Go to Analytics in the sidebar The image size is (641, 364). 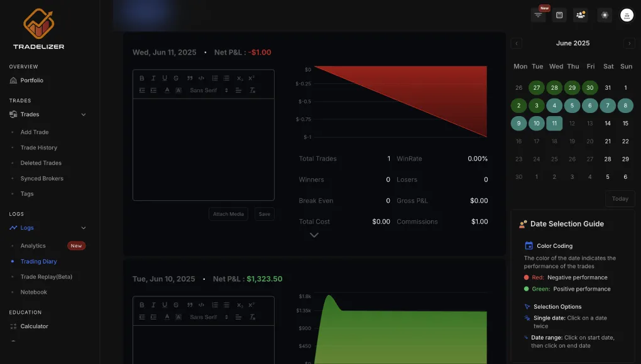(33, 246)
